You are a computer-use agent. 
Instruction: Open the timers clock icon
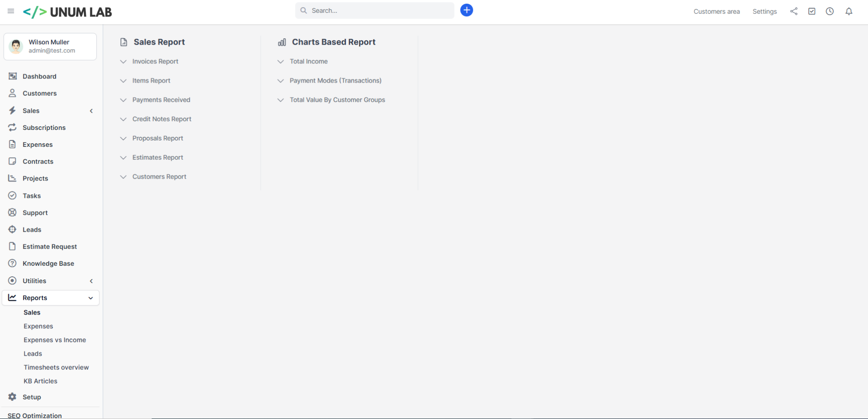coord(830,11)
